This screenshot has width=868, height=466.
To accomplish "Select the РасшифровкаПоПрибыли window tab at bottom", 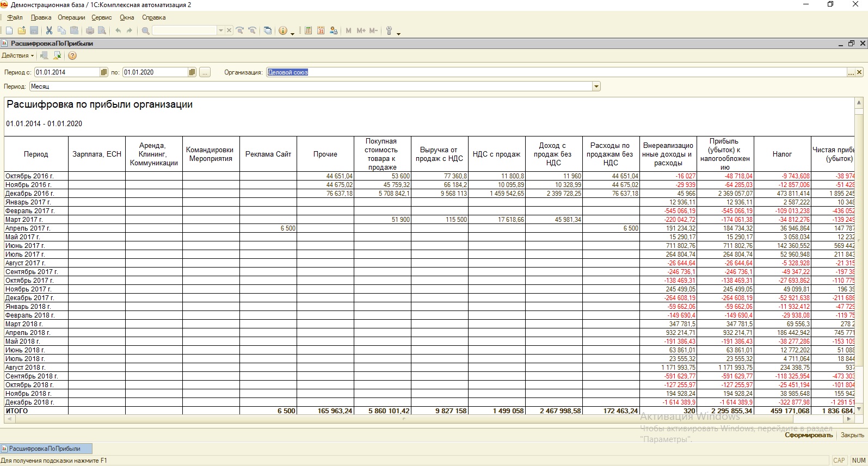I will [46, 449].
